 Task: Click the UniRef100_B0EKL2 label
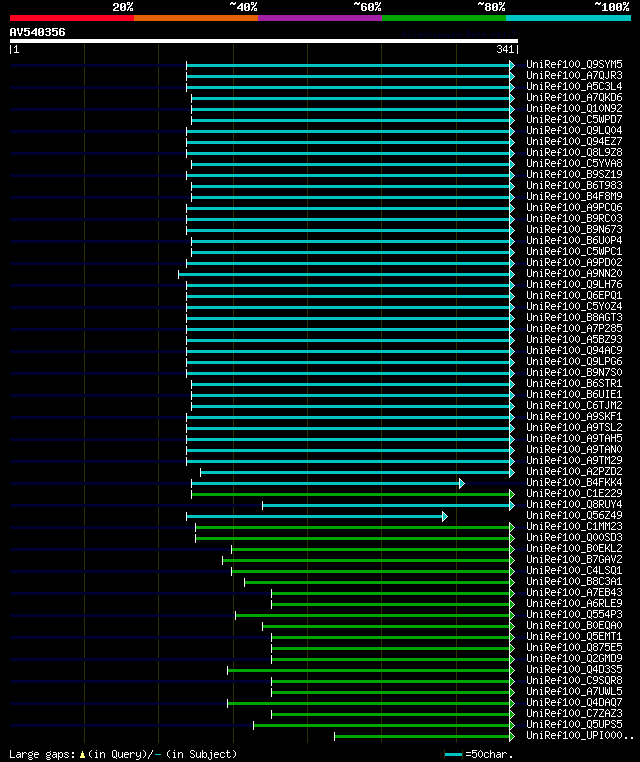coord(574,549)
